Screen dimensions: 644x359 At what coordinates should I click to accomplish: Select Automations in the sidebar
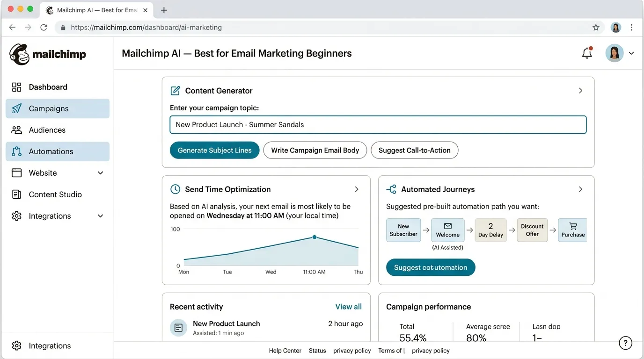tap(58, 151)
